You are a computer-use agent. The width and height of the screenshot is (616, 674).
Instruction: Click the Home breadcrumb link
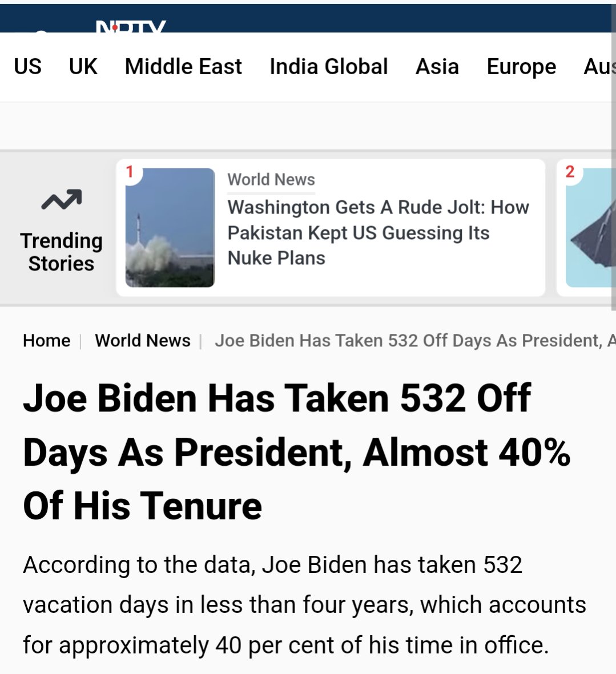(x=46, y=341)
